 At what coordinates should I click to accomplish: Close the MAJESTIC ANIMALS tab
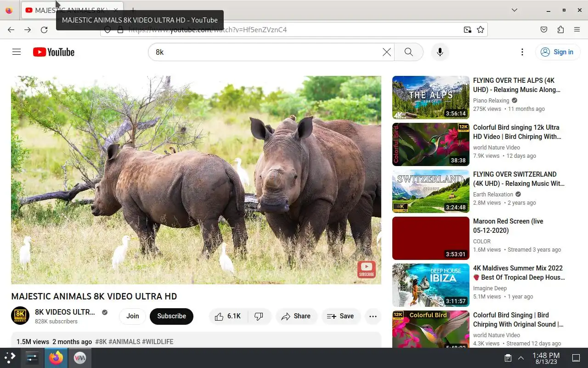click(x=116, y=10)
